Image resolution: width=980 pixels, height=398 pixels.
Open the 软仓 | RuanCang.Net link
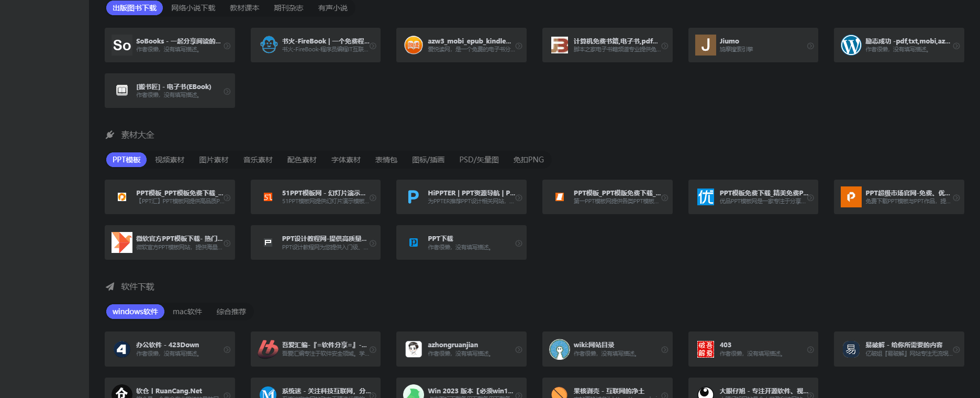click(169, 391)
